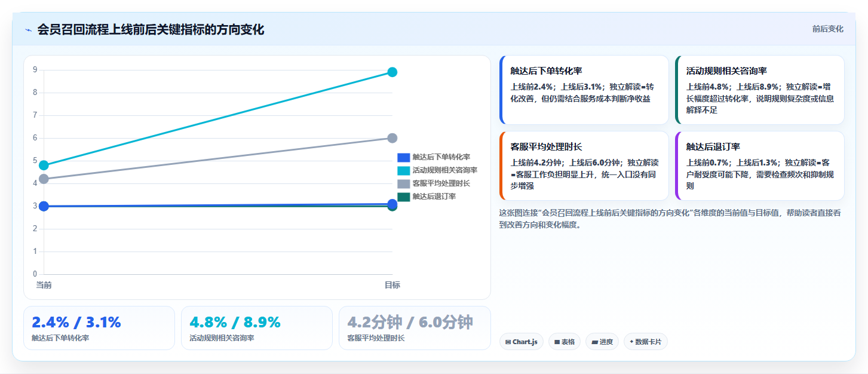Select the 触达后退订率 insight card
The height and width of the screenshot is (374, 868).
point(759,166)
